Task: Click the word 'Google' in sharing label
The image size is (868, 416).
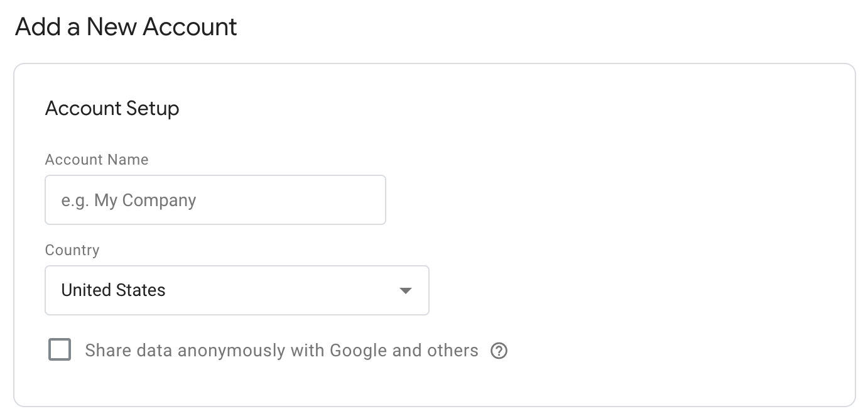Action: tap(359, 350)
